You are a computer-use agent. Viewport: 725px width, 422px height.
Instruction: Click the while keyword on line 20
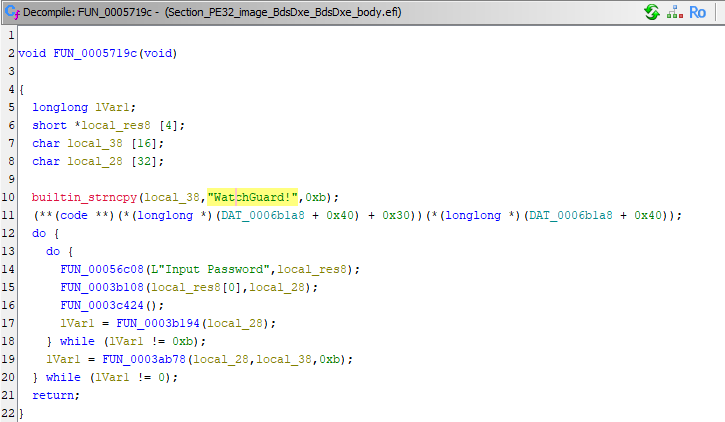coord(63,378)
